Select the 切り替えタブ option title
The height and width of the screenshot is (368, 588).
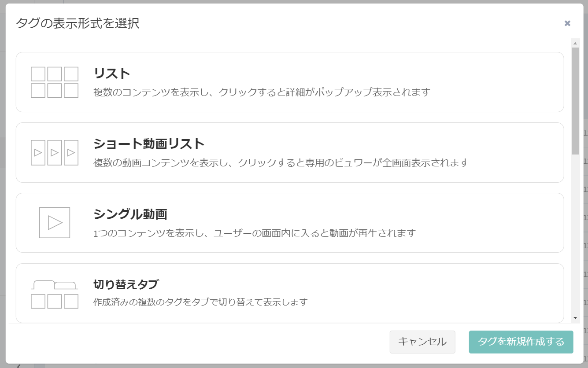coord(126,285)
